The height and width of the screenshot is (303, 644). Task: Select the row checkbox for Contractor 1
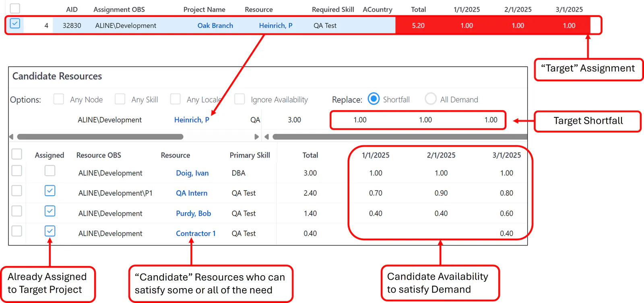coord(17,231)
